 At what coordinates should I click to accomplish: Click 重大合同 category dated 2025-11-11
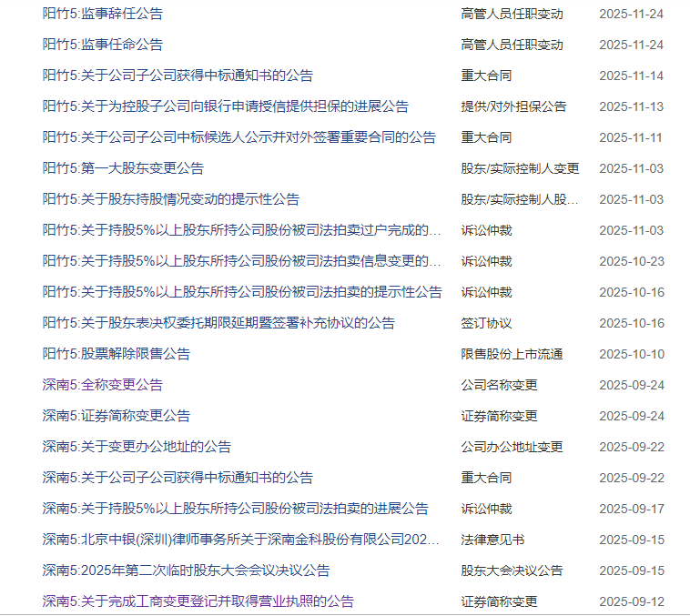486,137
